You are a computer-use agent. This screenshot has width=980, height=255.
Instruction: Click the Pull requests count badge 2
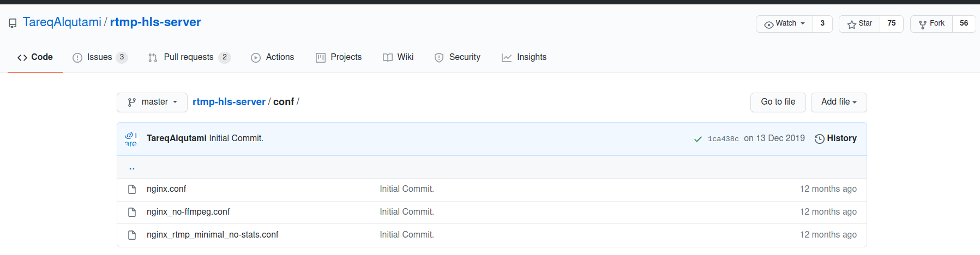[225, 57]
